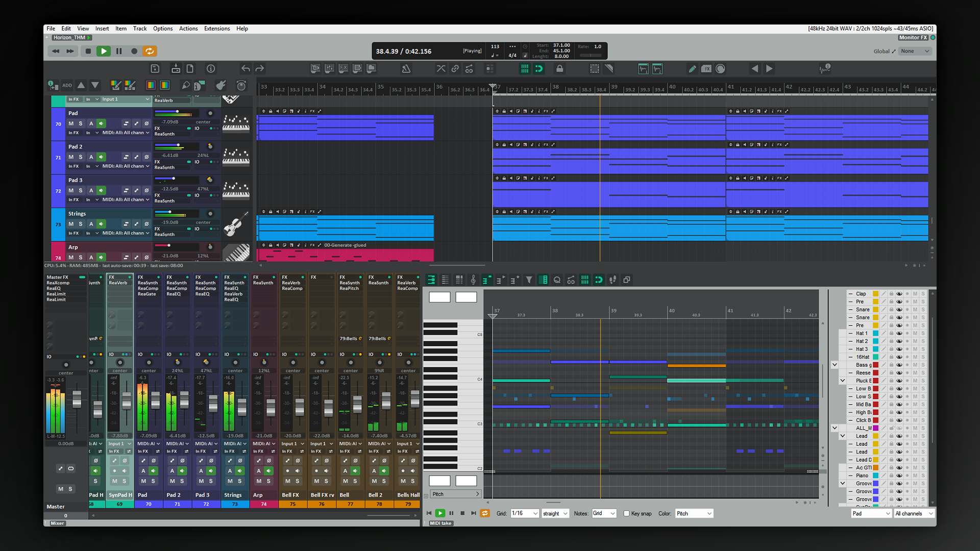Click the Undo arrow icon

(246, 69)
